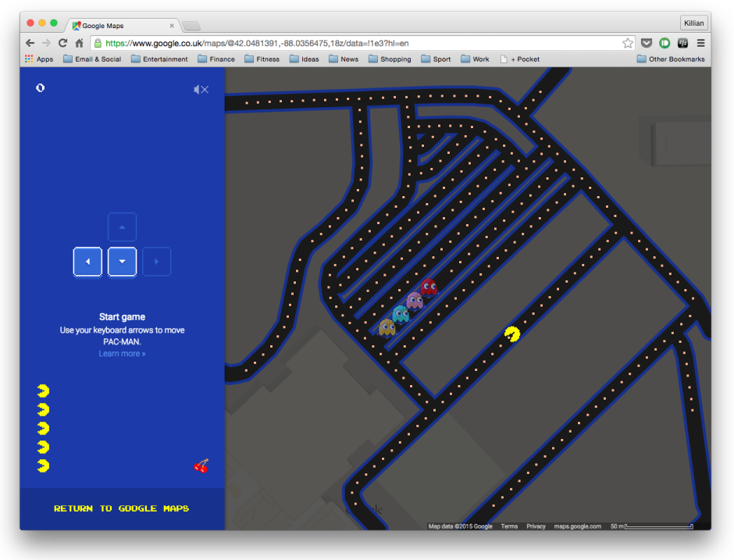This screenshot has width=734, height=560.
Task: Bookmark page with the star icon
Action: (627, 43)
